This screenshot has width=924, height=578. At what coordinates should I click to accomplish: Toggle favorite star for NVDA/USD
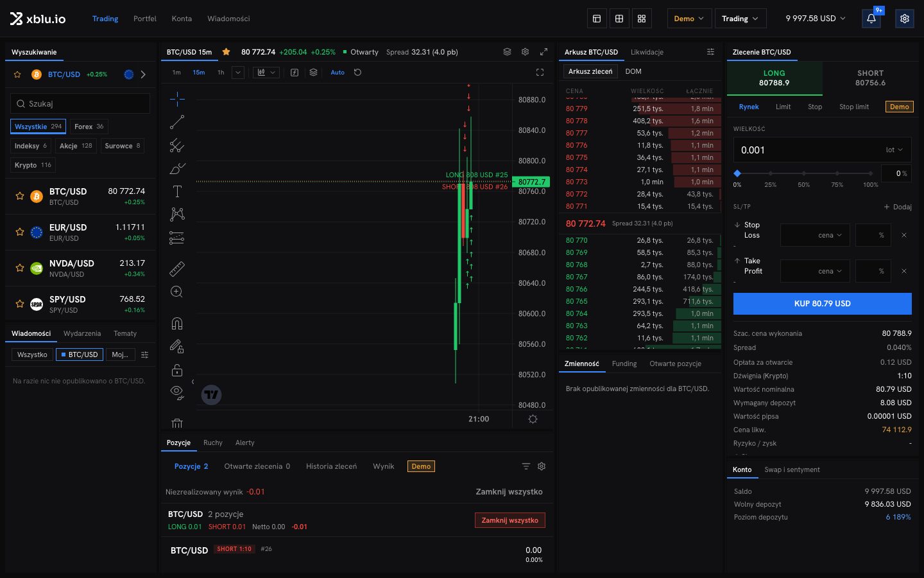pos(20,268)
